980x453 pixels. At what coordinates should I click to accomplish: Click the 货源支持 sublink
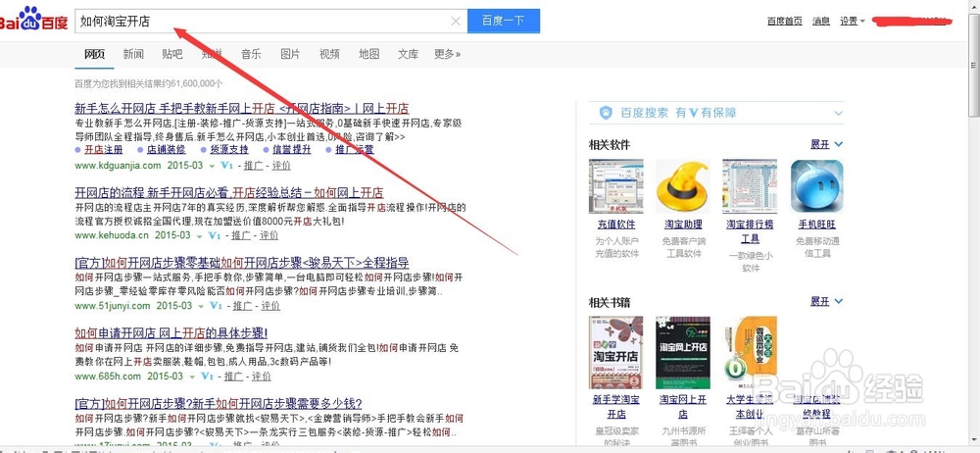pyautogui.click(x=228, y=150)
